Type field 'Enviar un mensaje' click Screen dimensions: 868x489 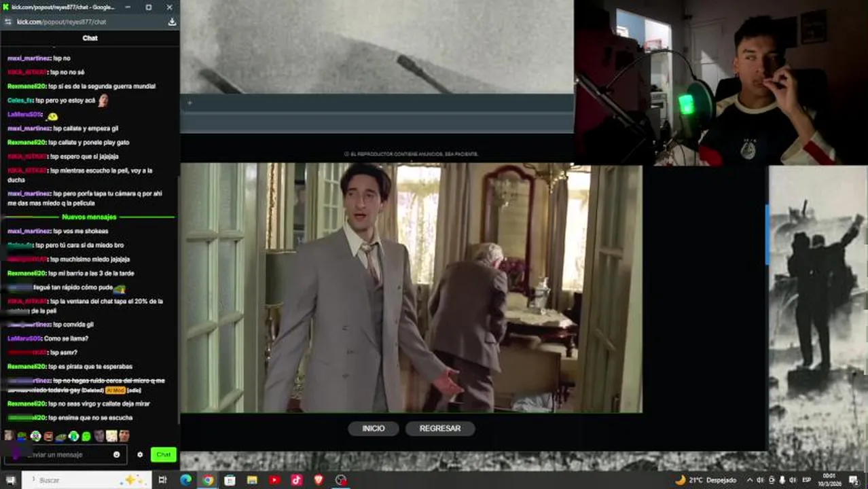[x=65, y=454]
